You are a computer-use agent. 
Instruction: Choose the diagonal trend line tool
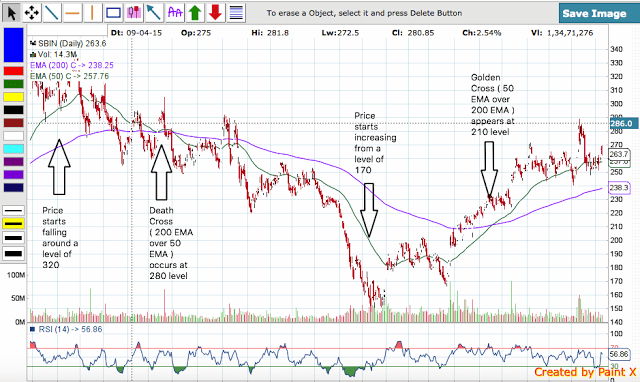pyautogui.click(x=52, y=13)
